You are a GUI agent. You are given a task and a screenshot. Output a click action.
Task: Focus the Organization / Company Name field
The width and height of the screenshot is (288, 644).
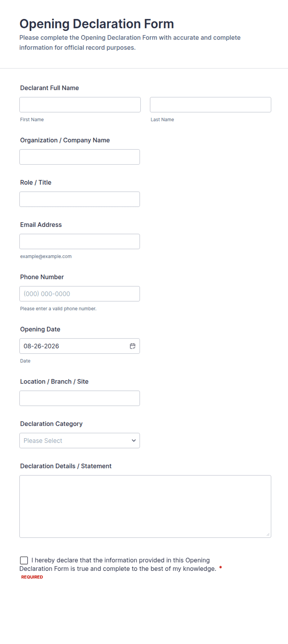pyautogui.click(x=80, y=157)
